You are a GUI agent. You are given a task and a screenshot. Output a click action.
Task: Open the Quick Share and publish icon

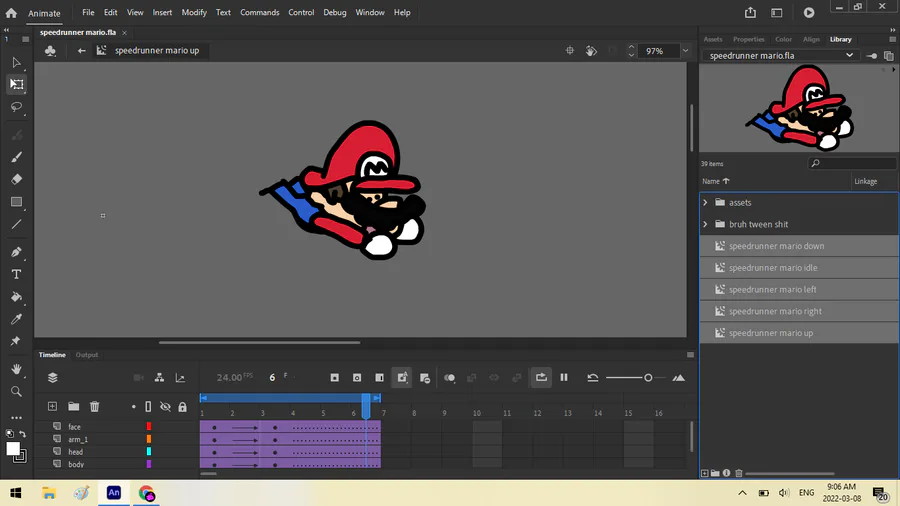click(x=750, y=12)
